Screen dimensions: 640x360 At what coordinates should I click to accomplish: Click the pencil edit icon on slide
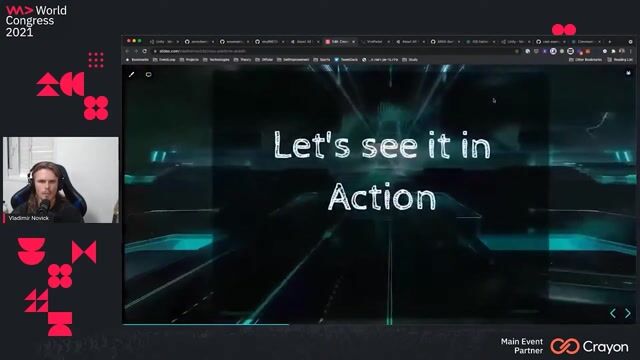coord(131,75)
